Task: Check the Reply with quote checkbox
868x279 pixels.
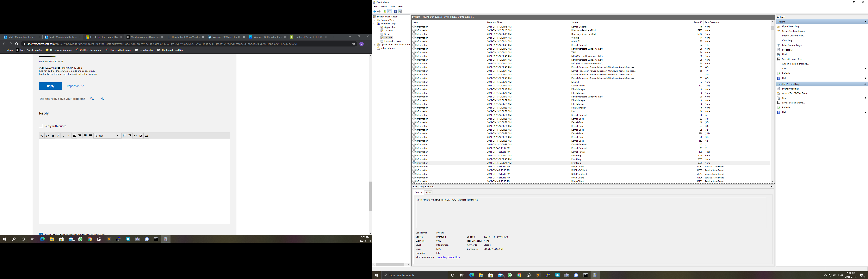Action: [x=41, y=126]
